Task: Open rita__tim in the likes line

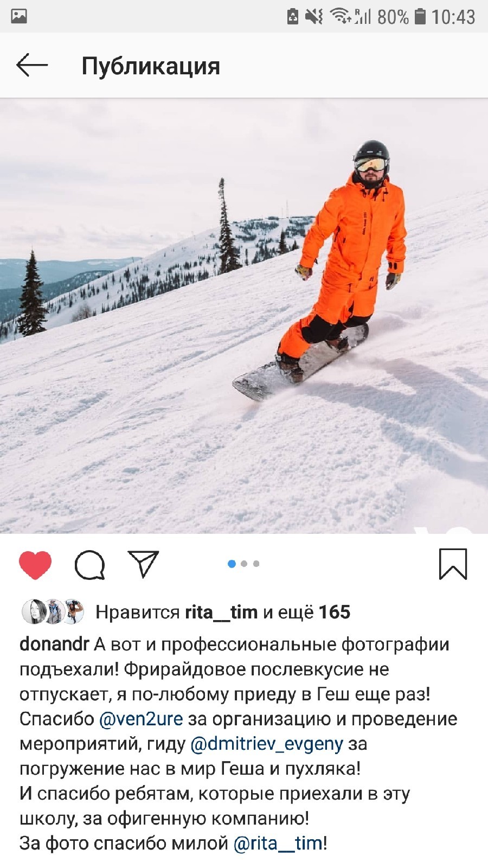Action: pos(221,612)
